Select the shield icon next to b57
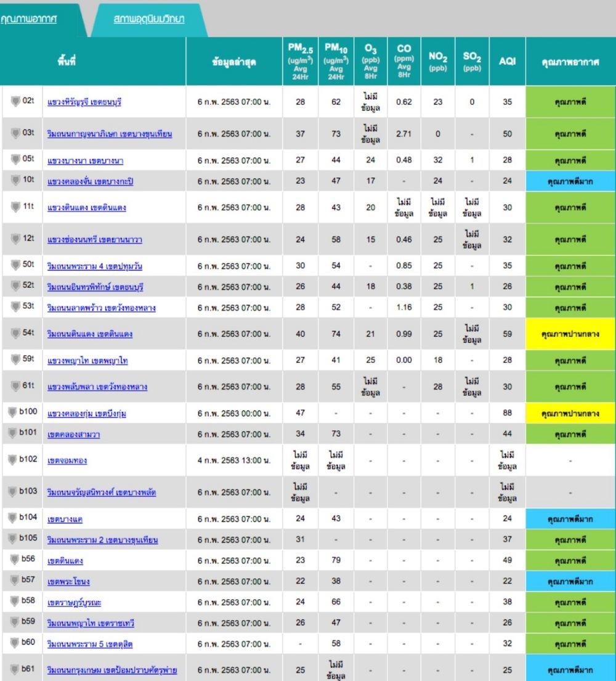This screenshot has height=681, width=616. point(15,581)
